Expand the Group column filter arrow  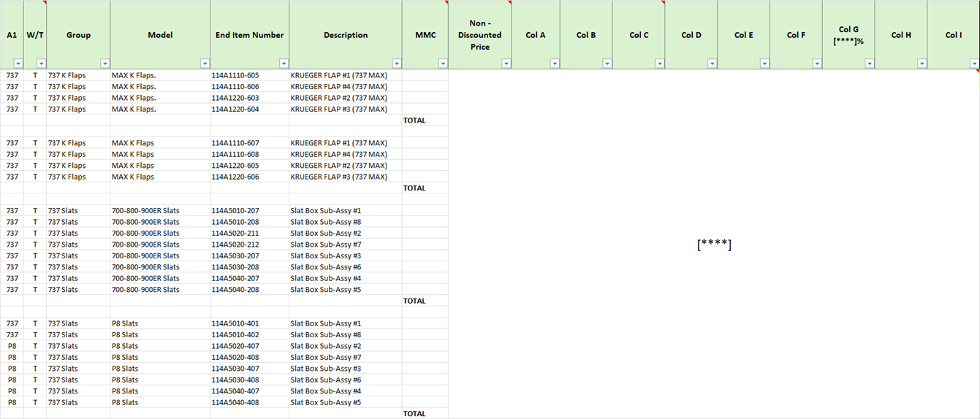pos(105,64)
